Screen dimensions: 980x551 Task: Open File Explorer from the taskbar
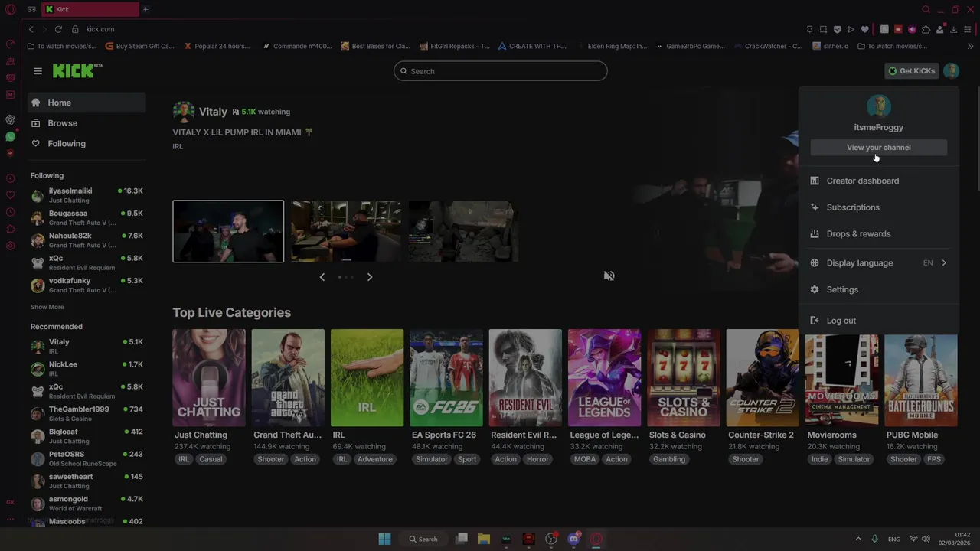(484, 539)
